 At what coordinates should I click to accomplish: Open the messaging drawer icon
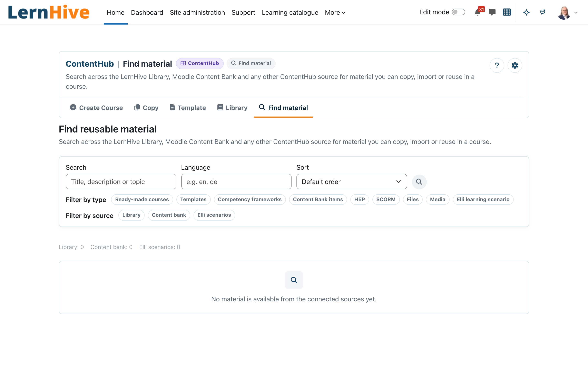pos(492,12)
